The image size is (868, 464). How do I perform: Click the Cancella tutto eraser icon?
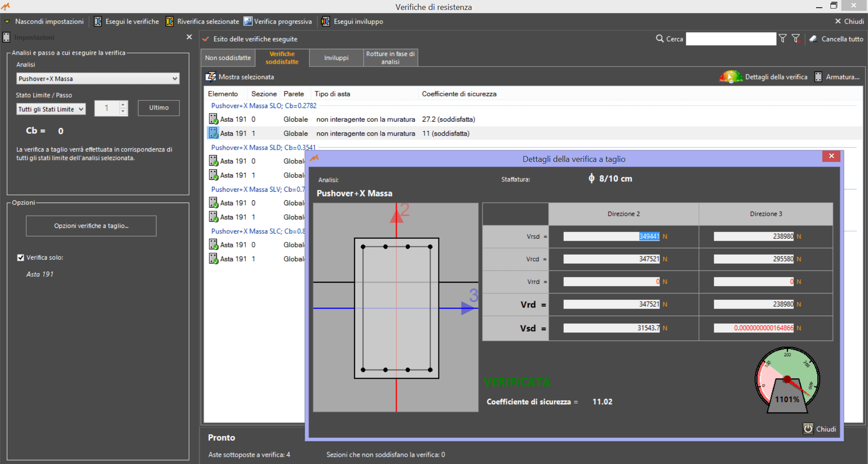[x=813, y=39]
